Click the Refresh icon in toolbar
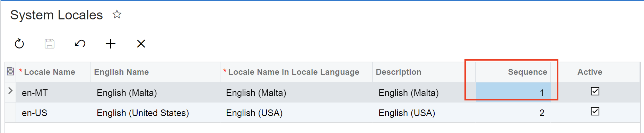The width and height of the screenshot is (644, 133). pyautogui.click(x=19, y=44)
